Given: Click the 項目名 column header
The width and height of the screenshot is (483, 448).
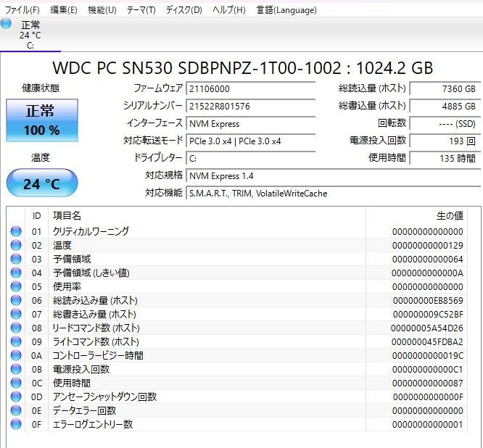Looking at the screenshot, I should [x=67, y=215].
